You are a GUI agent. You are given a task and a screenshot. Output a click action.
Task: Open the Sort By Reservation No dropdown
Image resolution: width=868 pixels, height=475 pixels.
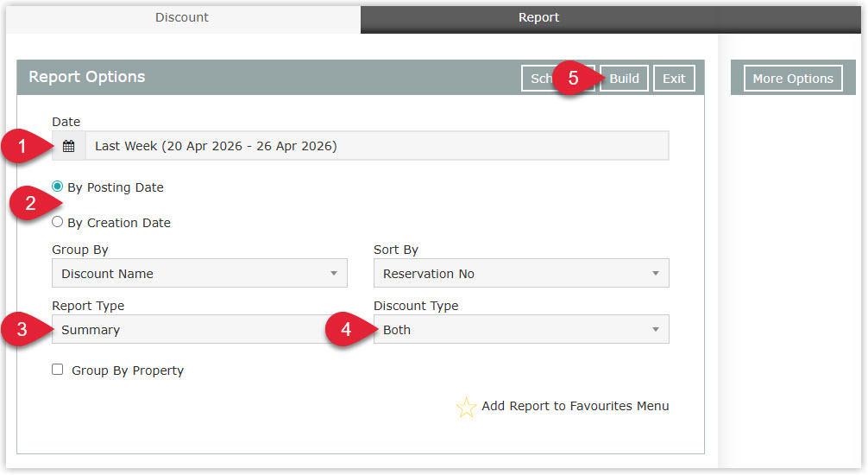(521, 273)
